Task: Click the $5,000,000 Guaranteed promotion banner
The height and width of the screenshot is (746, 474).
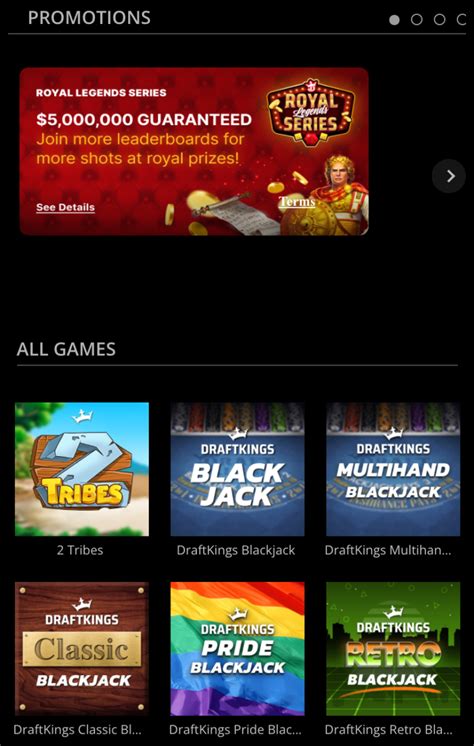Action: coord(194,151)
